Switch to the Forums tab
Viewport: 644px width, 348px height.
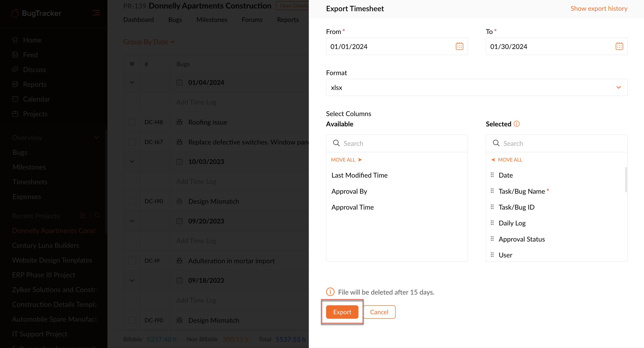pyautogui.click(x=252, y=19)
